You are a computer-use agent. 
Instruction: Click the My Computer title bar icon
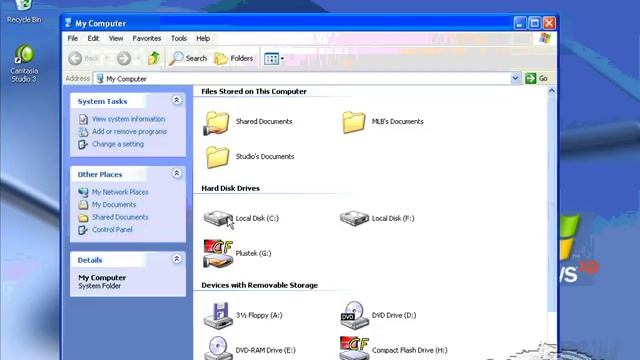[68, 23]
